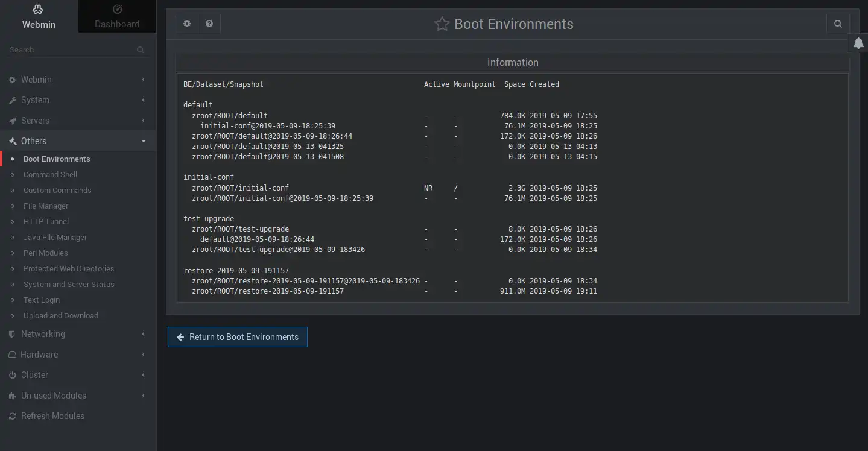Expand the Hardware category arrow
The image size is (868, 451).
point(144,355)
